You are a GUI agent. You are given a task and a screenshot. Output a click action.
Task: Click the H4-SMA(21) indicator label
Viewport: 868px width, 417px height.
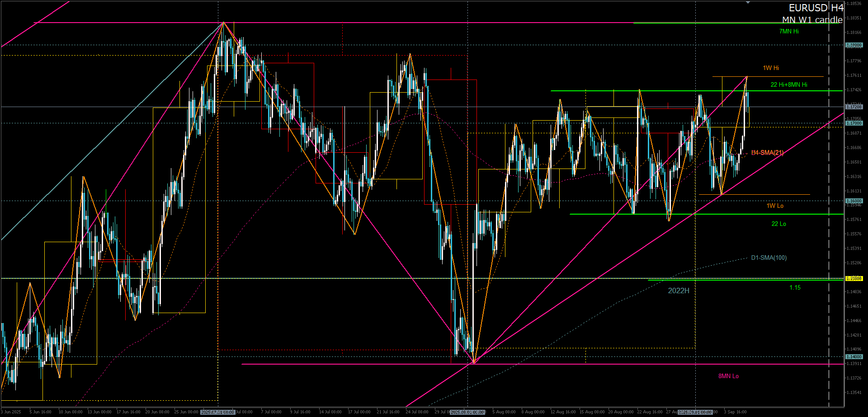[x=767, y=153]
